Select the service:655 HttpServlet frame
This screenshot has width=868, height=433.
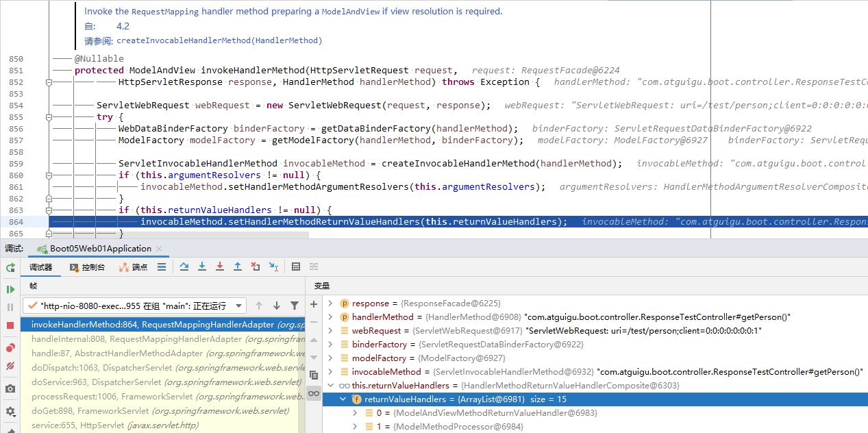coord(162,425)
